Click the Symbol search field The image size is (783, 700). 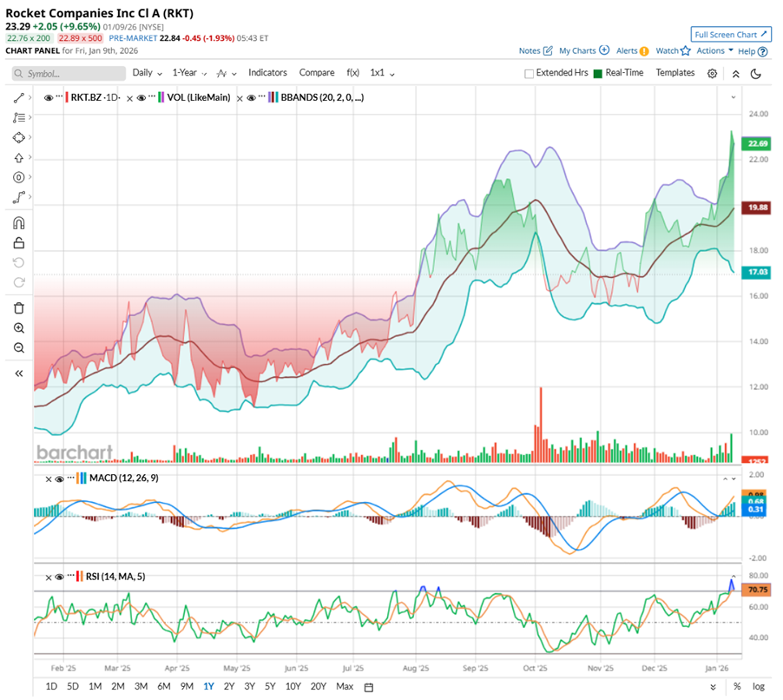click(x=69, y=74)
